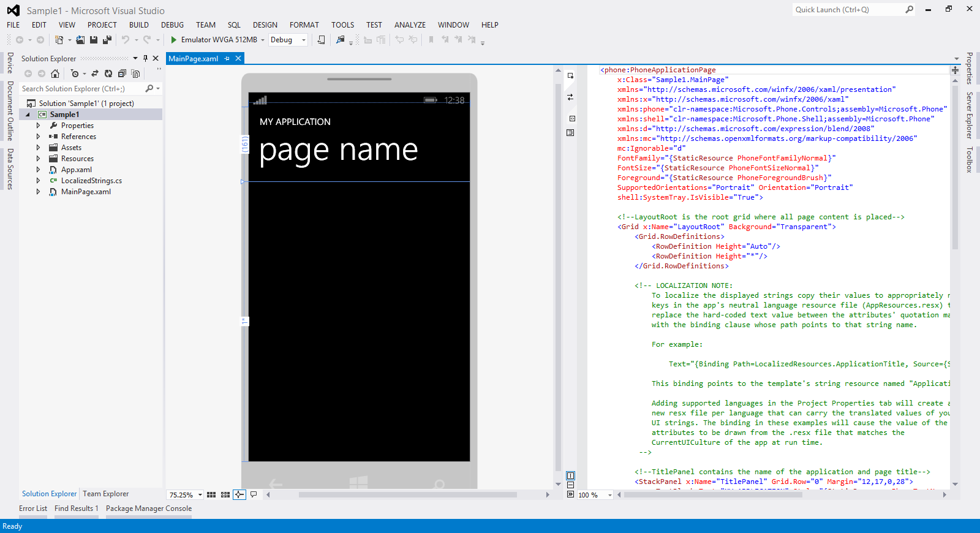Expand the Properties node in Solution Explorer
The height and width of the screenshot is (533, 980).
38,126
